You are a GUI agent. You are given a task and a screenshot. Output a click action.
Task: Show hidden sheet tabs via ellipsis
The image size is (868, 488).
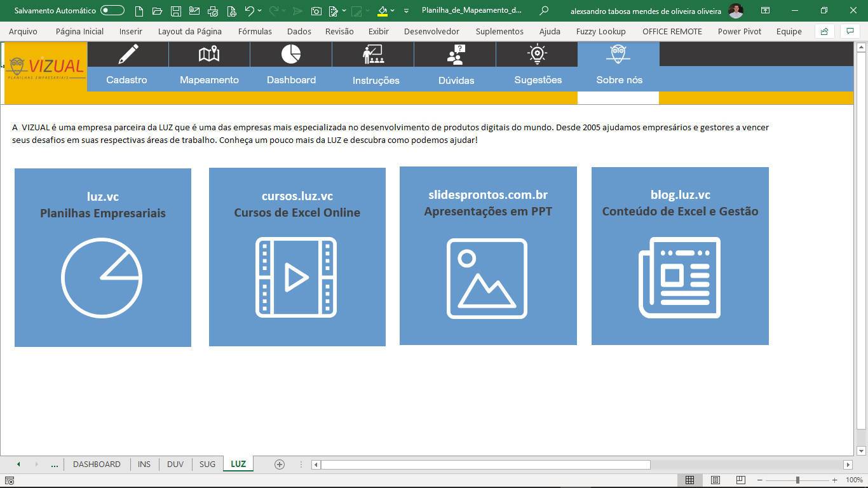pos(55,464)
